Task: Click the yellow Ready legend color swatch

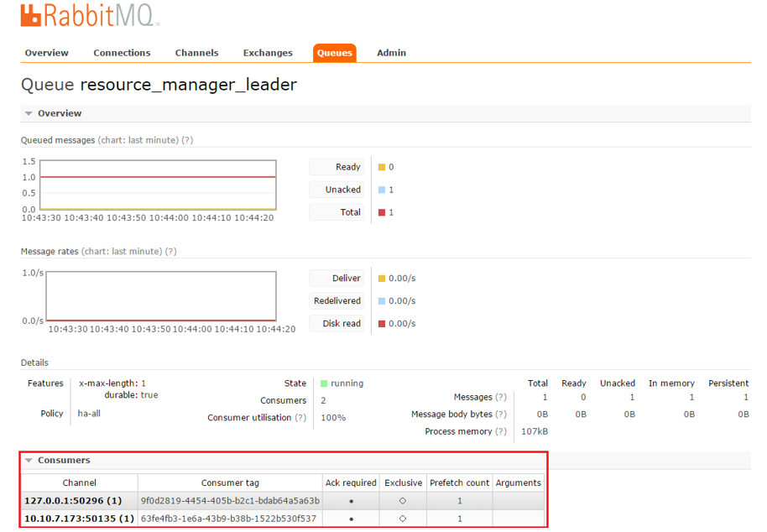Action: (382, 167)
